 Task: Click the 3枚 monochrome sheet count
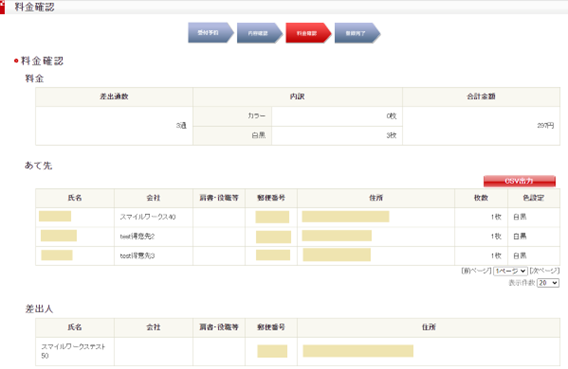(392, 135)
